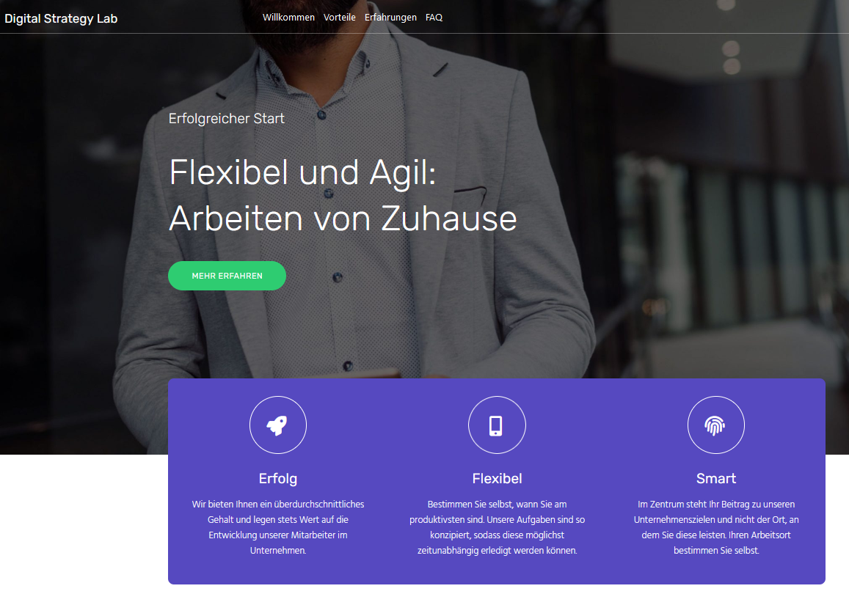
Task: Open the Erfahrungen nav link
Action: [x=390, y=18]
